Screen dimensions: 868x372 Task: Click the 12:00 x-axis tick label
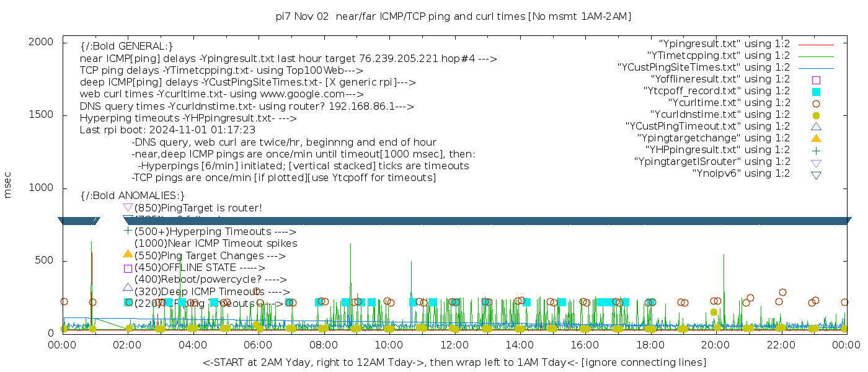coord(454,345)
